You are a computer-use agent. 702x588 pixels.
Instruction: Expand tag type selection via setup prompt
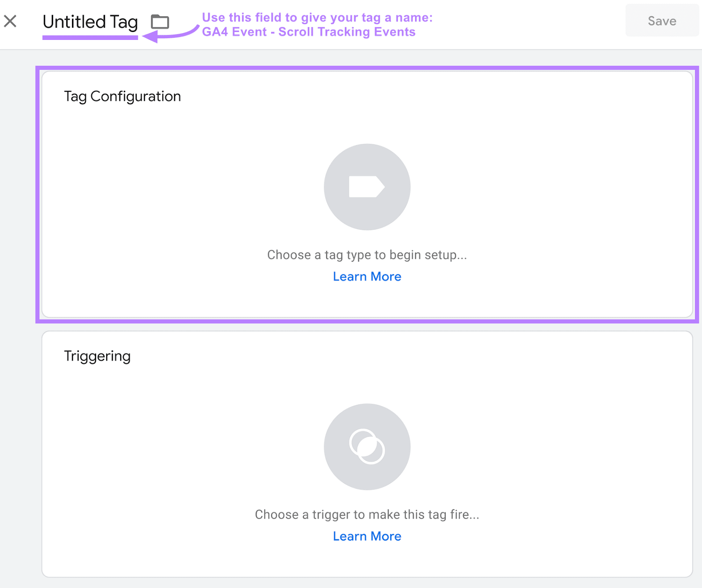[x=367, y=255]
